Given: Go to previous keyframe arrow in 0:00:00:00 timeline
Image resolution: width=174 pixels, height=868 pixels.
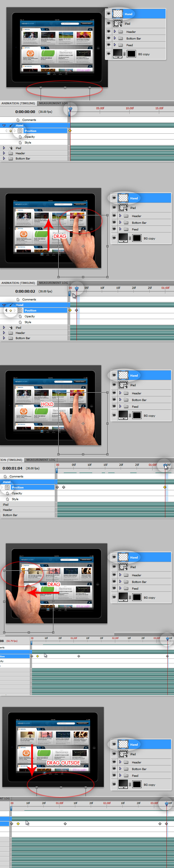Looking at the screenshot, I should pyautogui.click(x=6, y=131).
